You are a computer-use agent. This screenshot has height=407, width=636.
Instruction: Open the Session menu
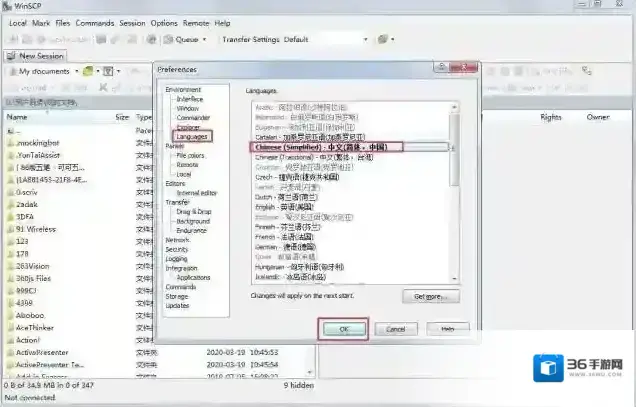point(132,22)
